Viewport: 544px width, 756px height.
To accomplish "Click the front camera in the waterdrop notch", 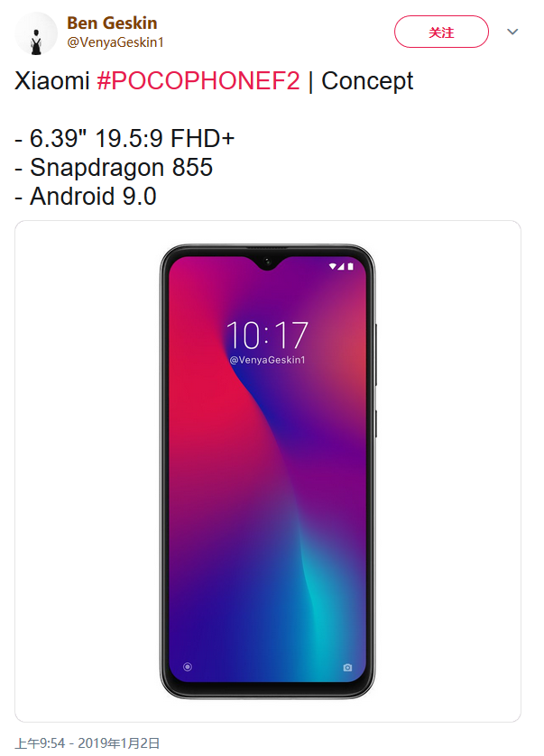I will click(x=267, y=263).
